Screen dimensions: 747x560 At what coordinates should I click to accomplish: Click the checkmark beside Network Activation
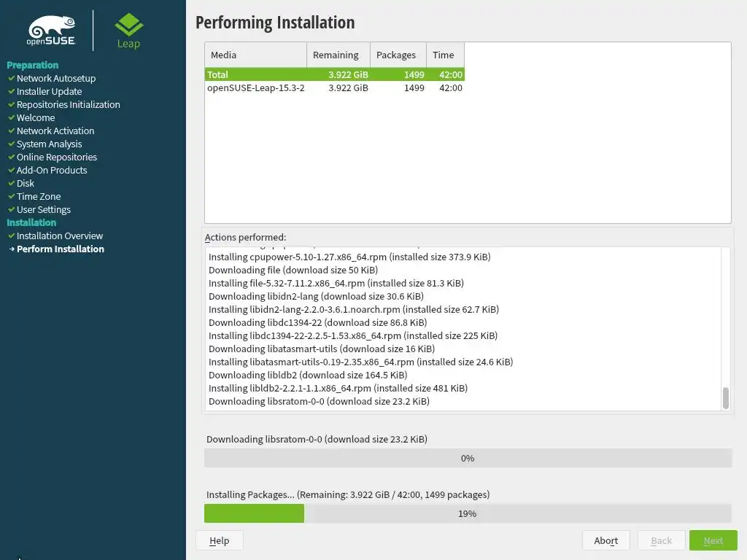[12, 131]
